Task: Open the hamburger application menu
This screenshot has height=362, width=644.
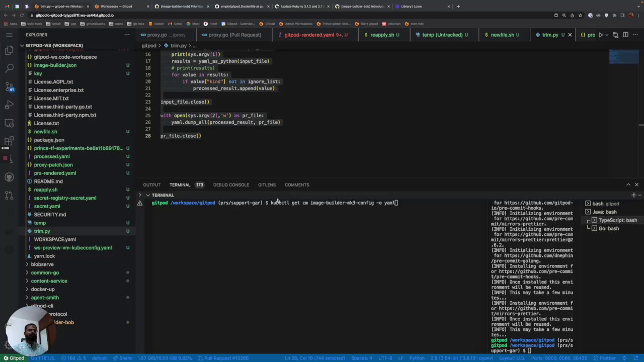Action: coord(9,35)
